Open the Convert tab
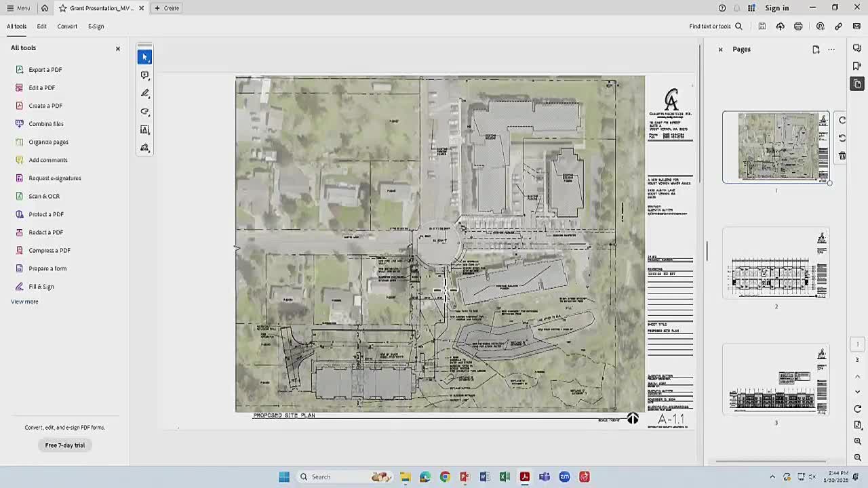Screen dimensions: 868x488 67,26
